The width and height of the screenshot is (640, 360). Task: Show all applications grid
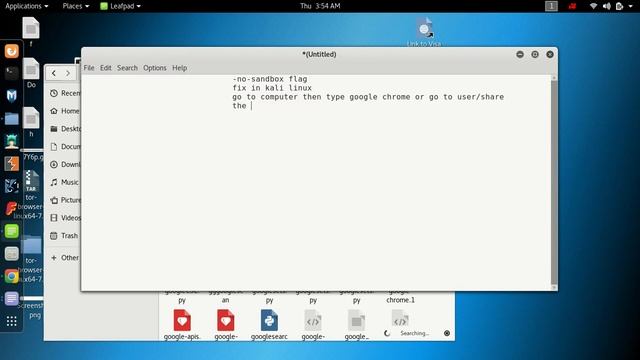coord(11,321)
